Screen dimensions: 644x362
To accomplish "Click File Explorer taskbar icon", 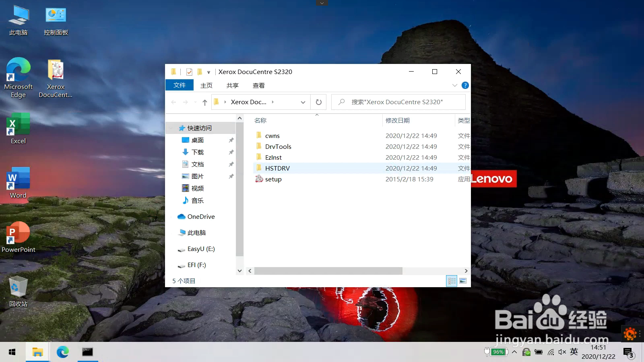I will (37, 352).
